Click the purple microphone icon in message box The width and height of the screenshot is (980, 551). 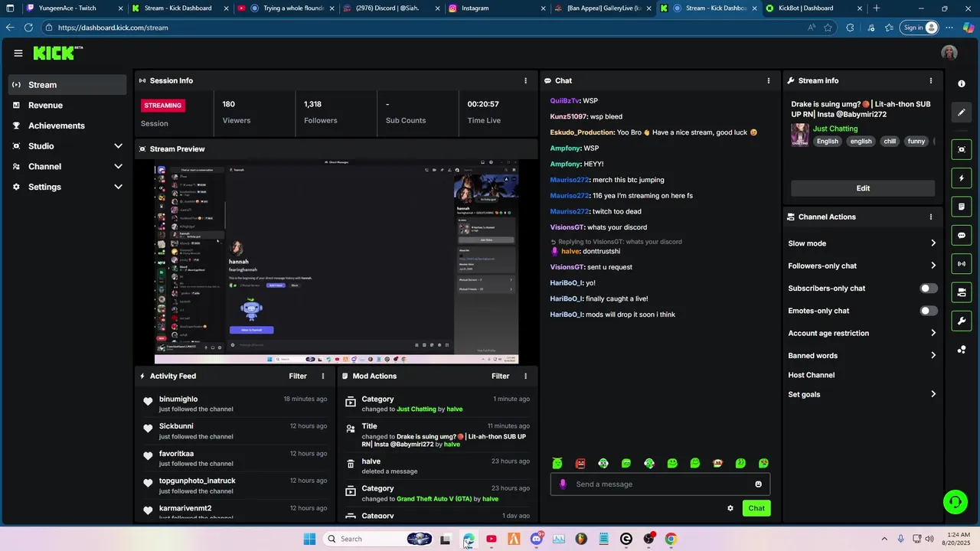[x=563, y=484]
